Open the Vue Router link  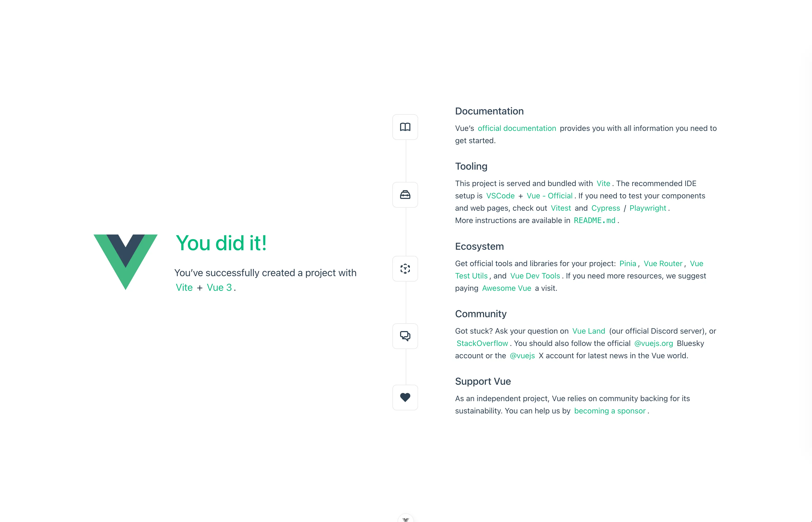[x=663, y=264]
